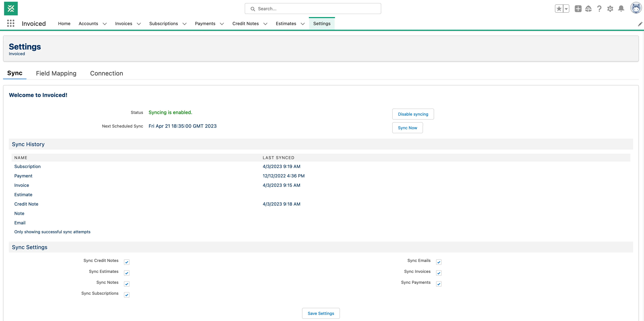Image resolution: width=644 pixels, height=321 pixels.
Task: Click the Syncing is enabled status text
Action: pyautogui.click(x=170, y=112)
